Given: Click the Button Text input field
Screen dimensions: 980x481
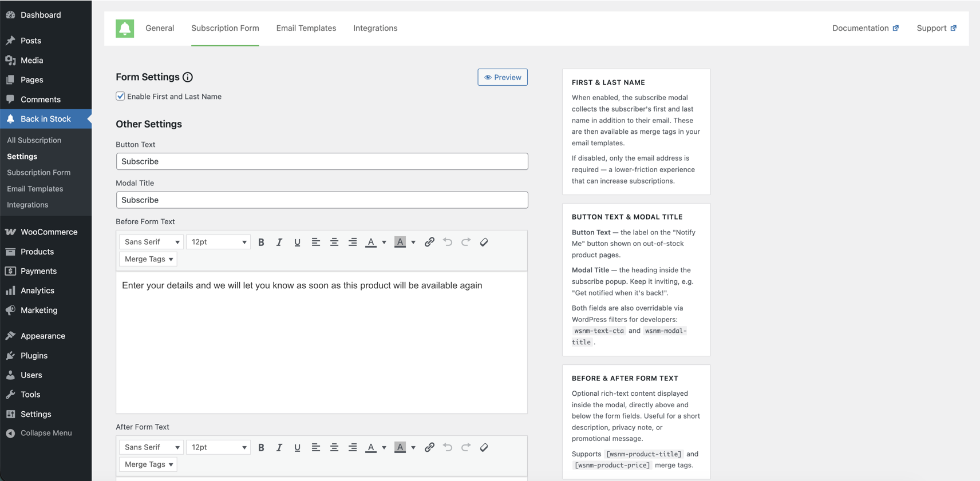Looking at the screenshot, I should [x=322, y=161].
